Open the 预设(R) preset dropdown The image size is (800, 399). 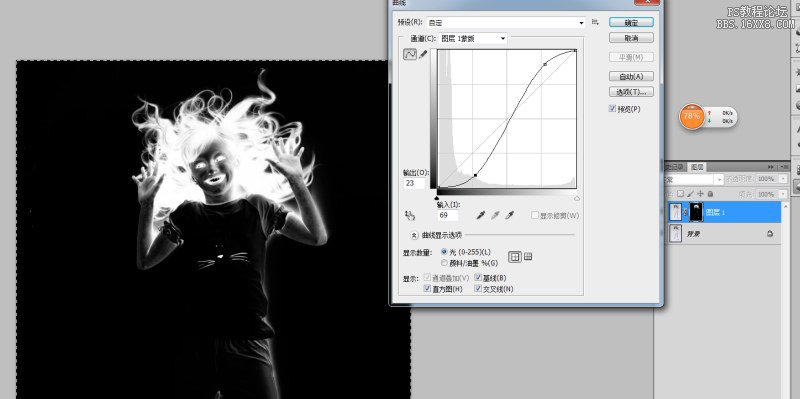506,22
